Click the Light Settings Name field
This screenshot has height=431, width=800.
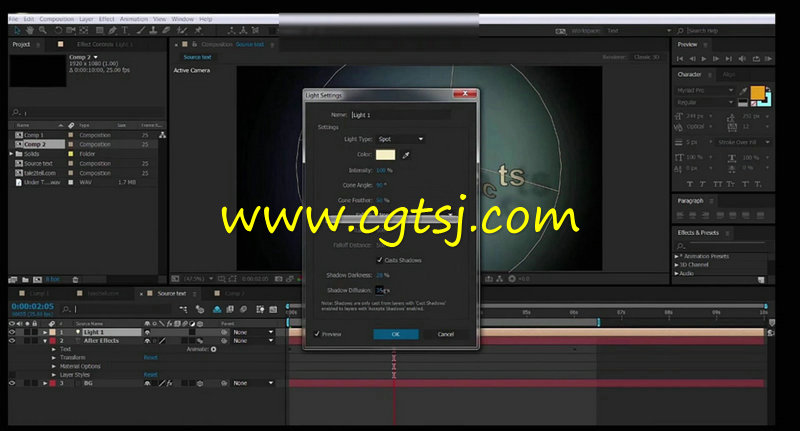(401, 115)
